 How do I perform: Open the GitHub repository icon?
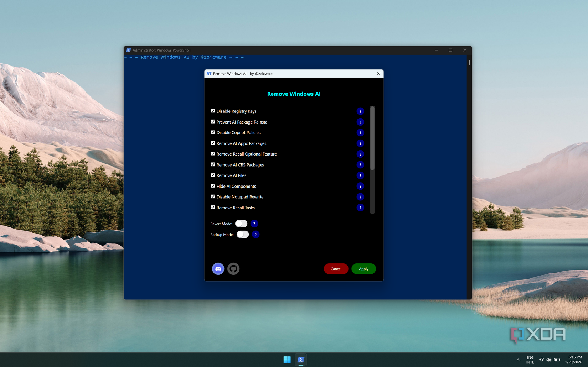[x=233, y=269]
